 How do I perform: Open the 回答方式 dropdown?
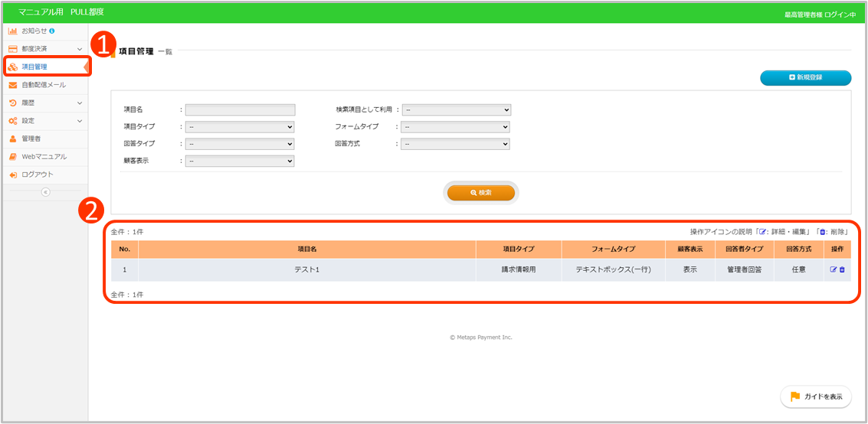pos(456,144)
